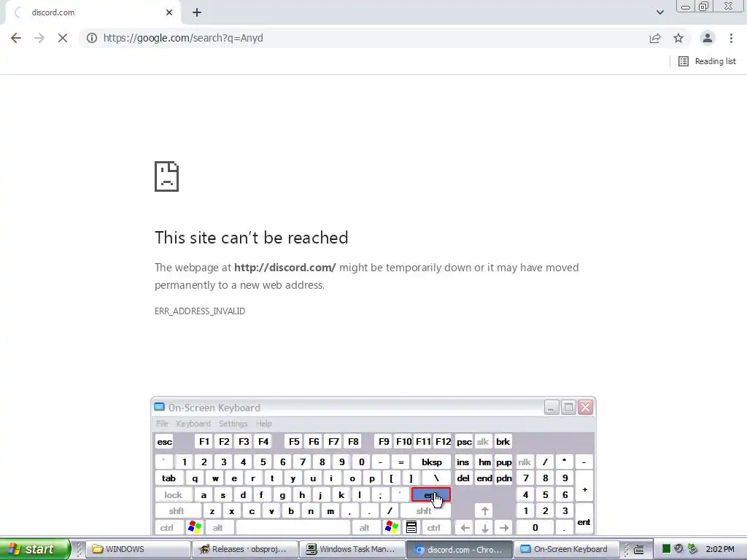Click the clock showing 2:02 PM
This screenshot has height=560, width=747.
point(720,549)
